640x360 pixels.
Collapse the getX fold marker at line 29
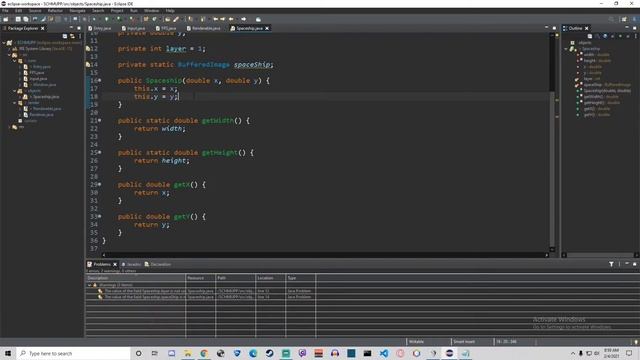[100, 184]
